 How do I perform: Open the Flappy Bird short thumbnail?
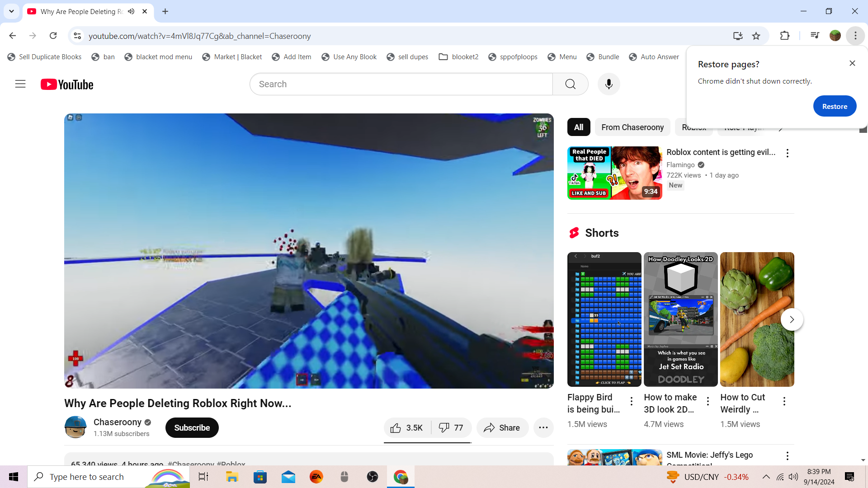[x=604, y=319]
